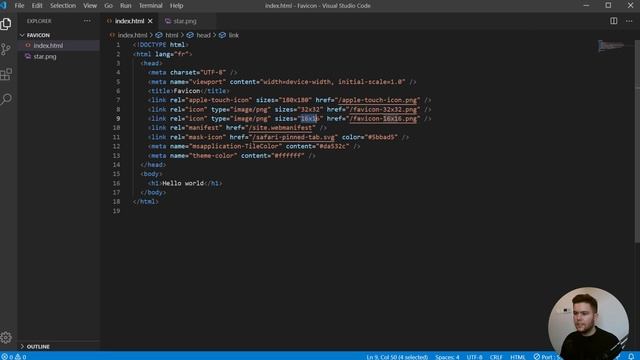Open notifications bell in status bar
Viewport: 640px width, 360px height.
click(631, 357)
